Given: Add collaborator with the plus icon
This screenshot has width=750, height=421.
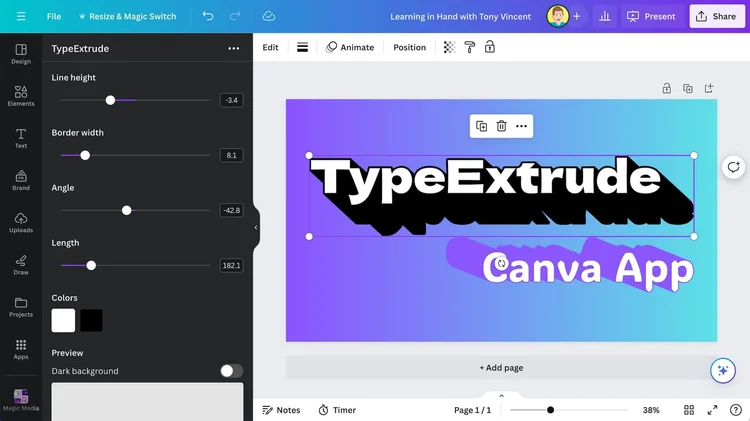Looking at the screenshot, I should [577, 16].
